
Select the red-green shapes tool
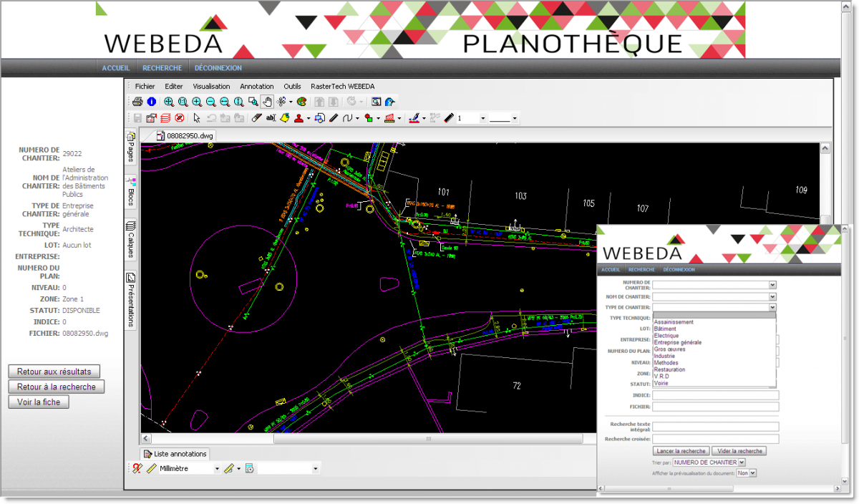[368, 118]
